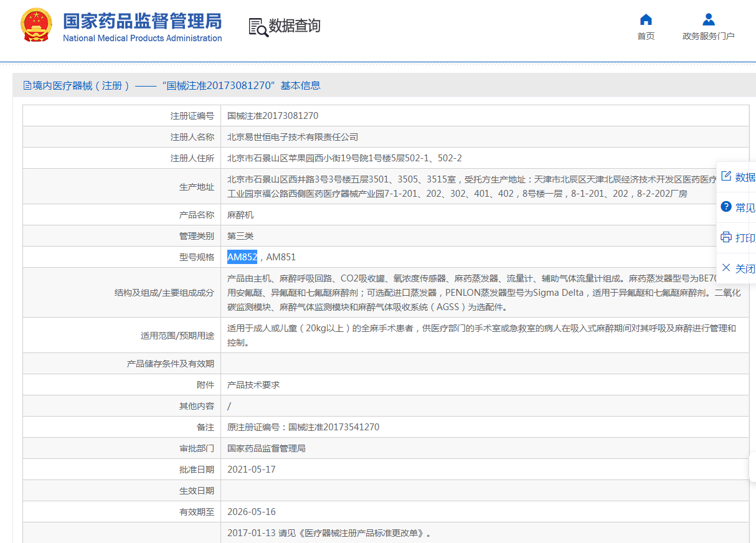Click the highlighted AM852 model text
Viewport: 756px width, 543px height.
click(x=242, y=257)
